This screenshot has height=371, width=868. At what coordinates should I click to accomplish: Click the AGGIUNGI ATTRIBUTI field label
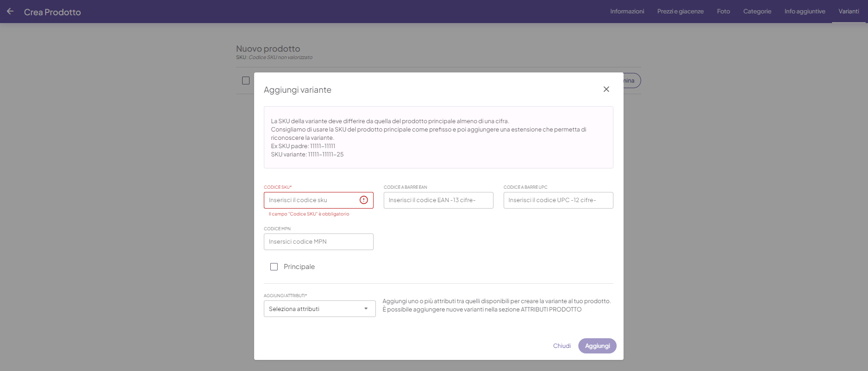click(285, 296)
